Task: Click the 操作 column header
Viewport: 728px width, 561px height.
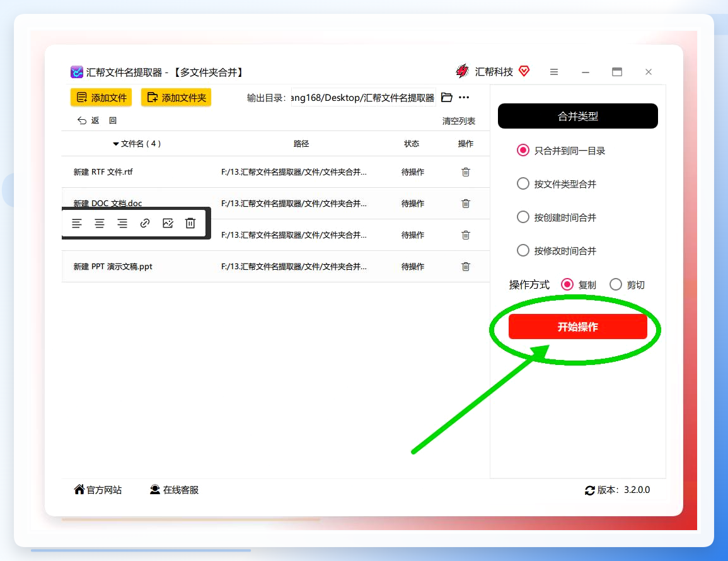Action: click(466, 144)
